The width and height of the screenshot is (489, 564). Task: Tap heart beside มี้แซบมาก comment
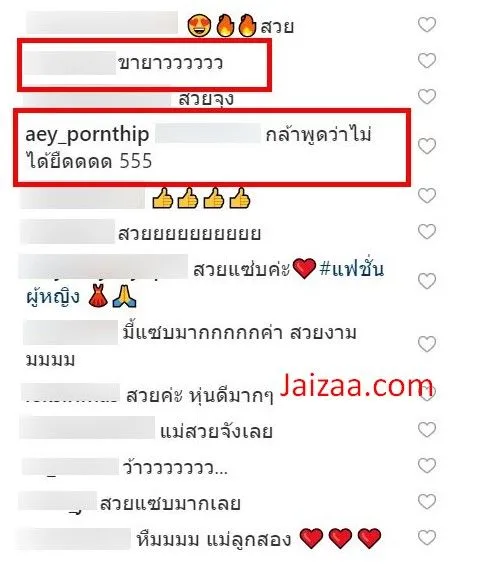pyautogui.click(x=427, y=344)
